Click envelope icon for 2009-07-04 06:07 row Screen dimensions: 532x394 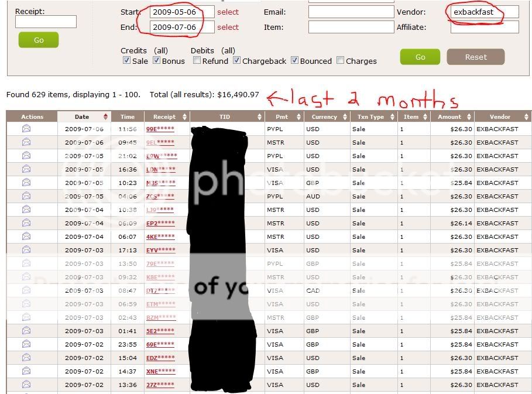(x=26, y=236)
